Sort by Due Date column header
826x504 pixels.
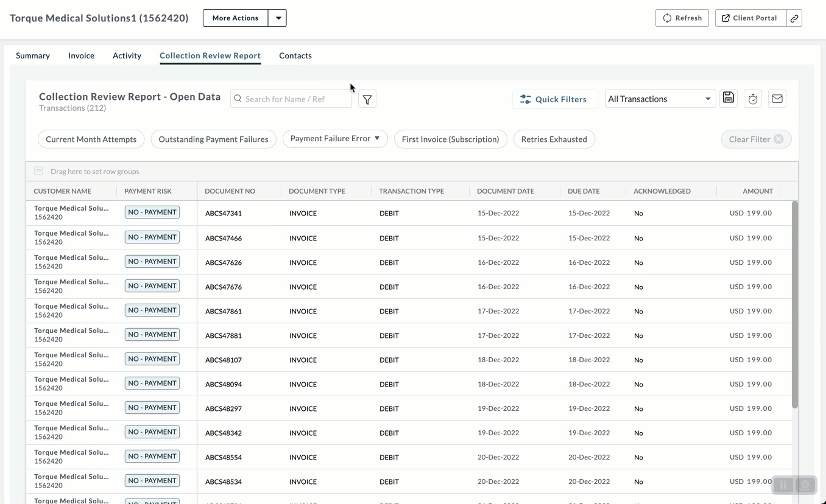[x=584, y=191]
